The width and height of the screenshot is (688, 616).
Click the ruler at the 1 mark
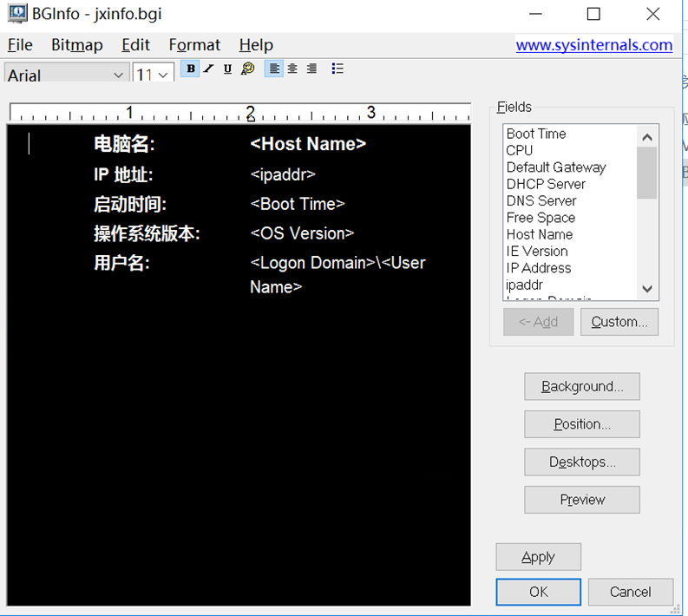click(x=129, y=112)
